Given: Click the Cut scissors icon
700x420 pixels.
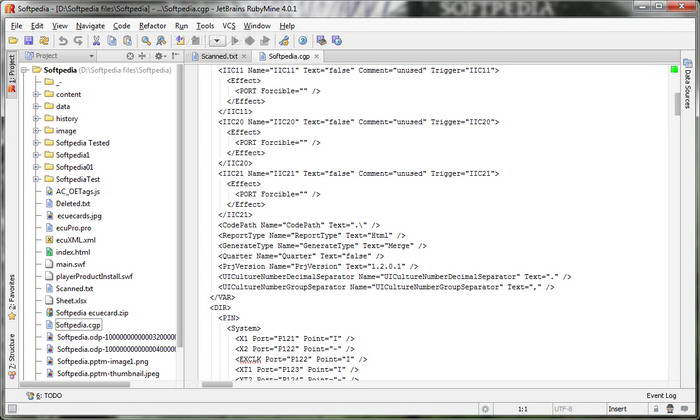Looking at the screenshot, I should tap(96, 41).
